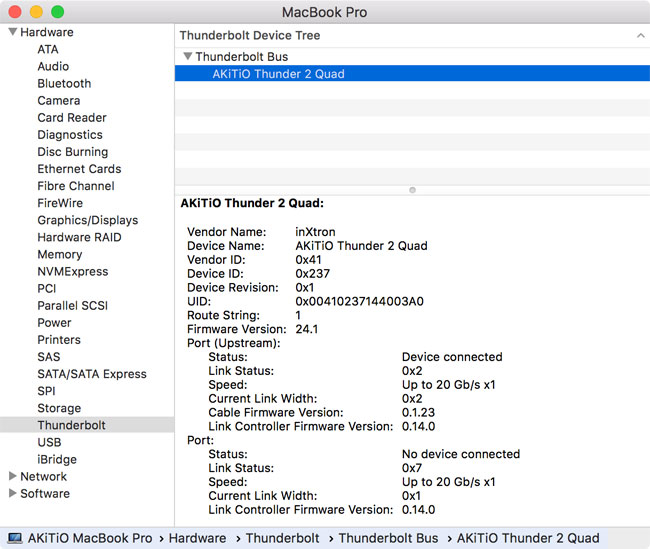Viewport: 650px width, 549px height.
Task: Click the column sort arrow indicator
Action: tap(639, 35)
